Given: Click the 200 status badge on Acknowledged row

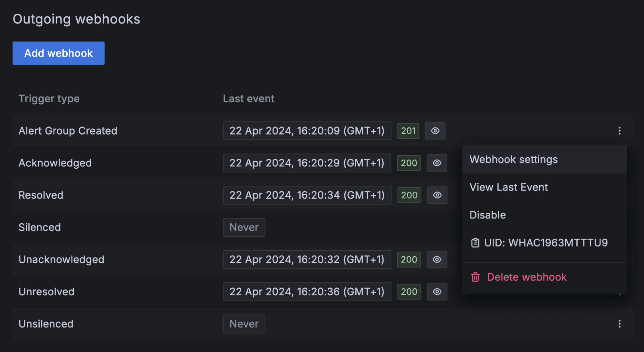Looking at the screenshot, I should (x=409, y=163).
